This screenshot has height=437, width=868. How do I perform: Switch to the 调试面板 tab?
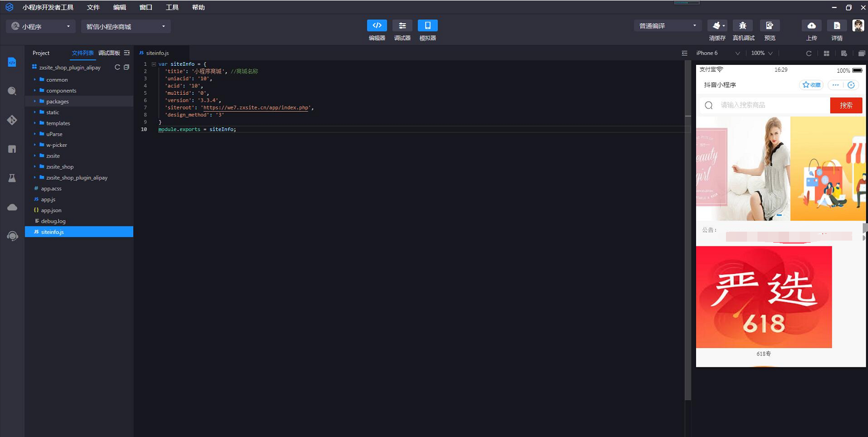coord(109,53)
